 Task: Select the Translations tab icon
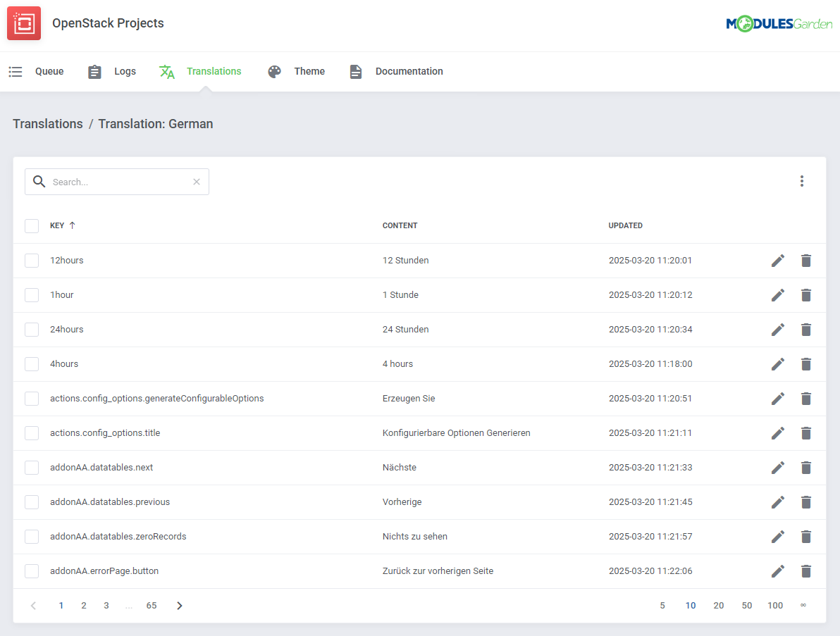pos(167,71)
